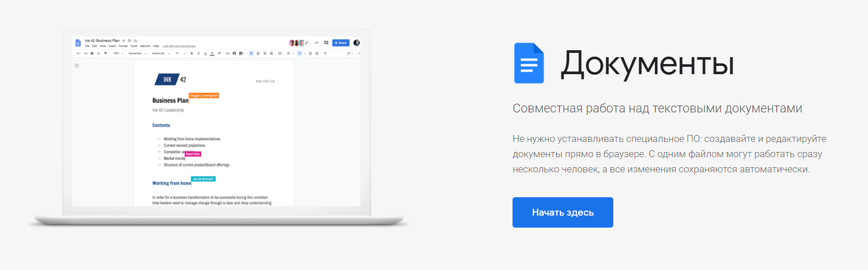Toggle Underline in the mockup toolbar
The width and height of the screenshot is (868, 270).
[x=205, y=53]
